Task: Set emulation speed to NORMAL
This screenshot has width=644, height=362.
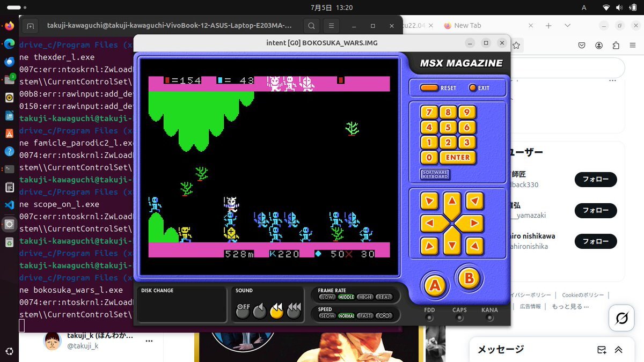Action: 346,316
